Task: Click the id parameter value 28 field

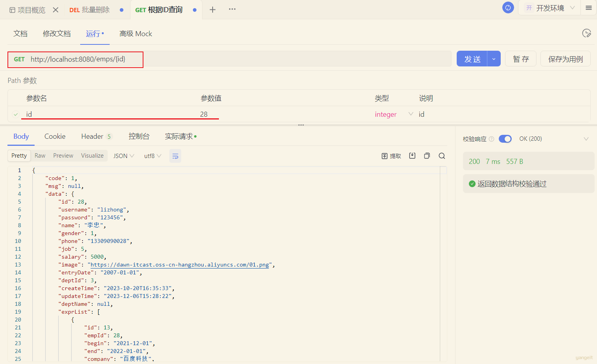Action: pyautogui.click(x=204, y=114)
